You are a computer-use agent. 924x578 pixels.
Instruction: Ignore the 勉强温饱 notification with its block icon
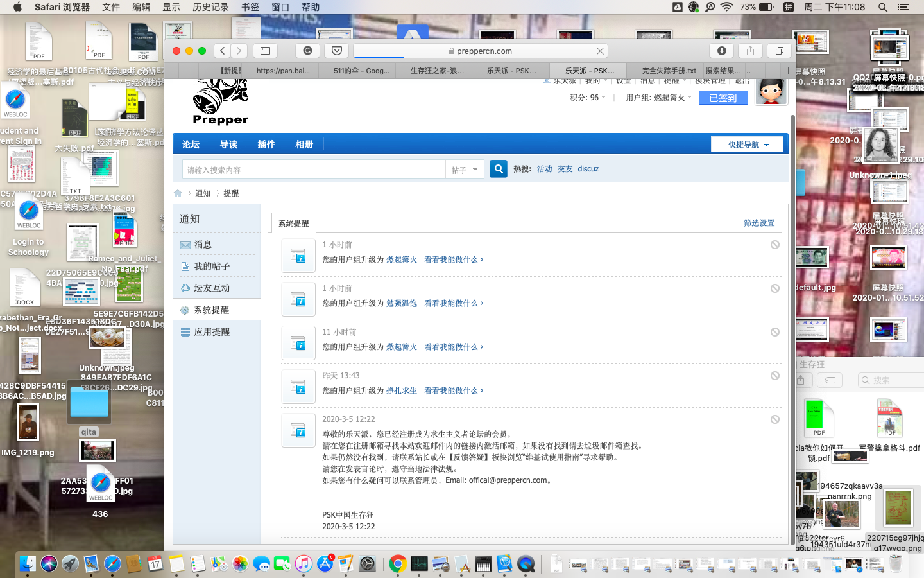pyautogui.click(x=775, y=288)
